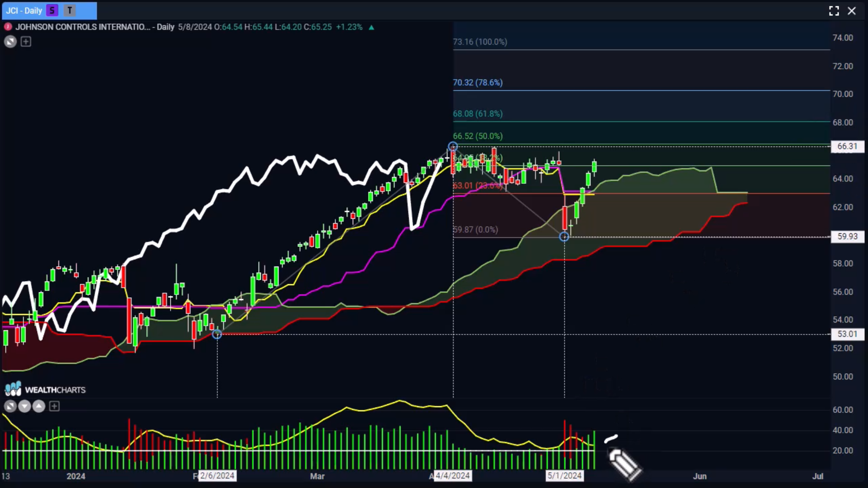The image size is (868, 488).
Task: Click the +1.23% change value
Action: tap(349, 27)
